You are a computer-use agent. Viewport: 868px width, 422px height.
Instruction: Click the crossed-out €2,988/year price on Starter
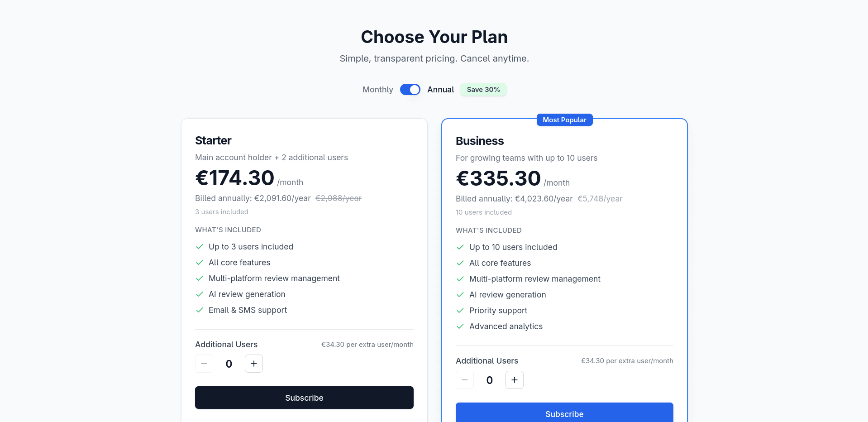point(338,198)
